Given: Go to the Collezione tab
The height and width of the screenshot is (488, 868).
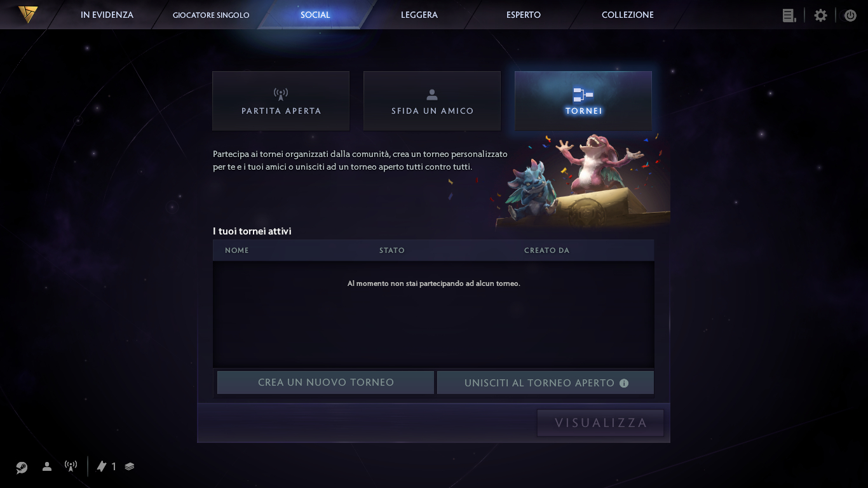Looking at the screenshot, I should 628,15.
